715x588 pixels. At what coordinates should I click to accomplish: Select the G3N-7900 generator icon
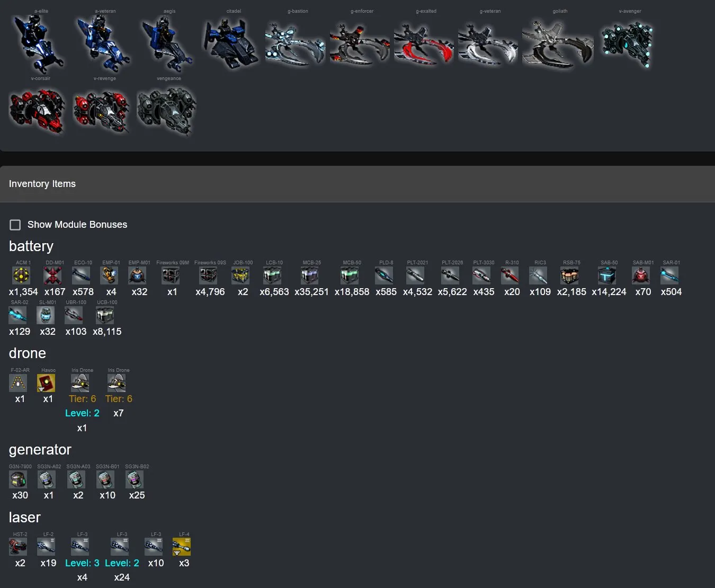pos(18,479)
